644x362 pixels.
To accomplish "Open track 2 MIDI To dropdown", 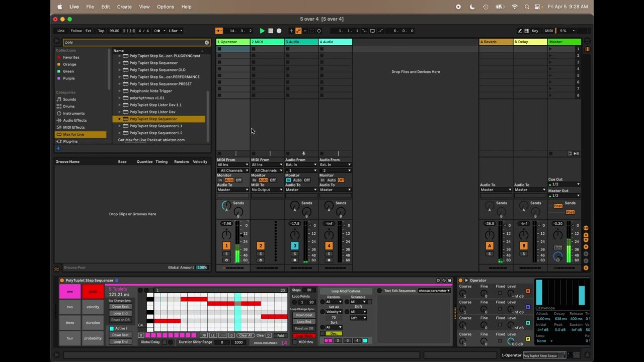I will [x=267, y=190].
